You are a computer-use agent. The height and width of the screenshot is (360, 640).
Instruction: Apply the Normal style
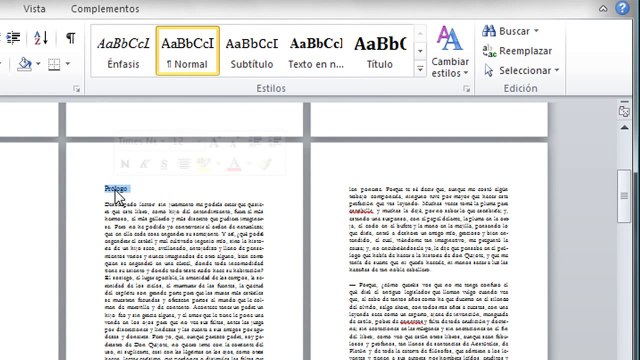[x=188, y=51]
